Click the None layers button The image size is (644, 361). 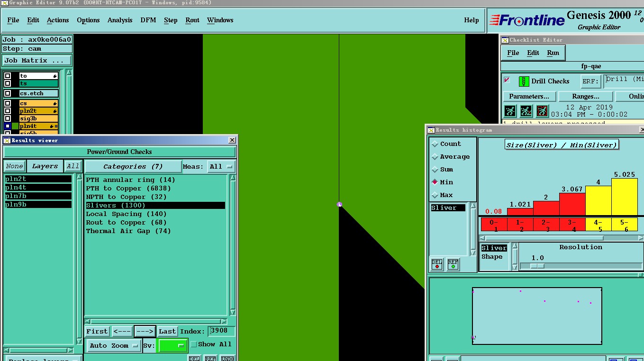click(14, 166)
